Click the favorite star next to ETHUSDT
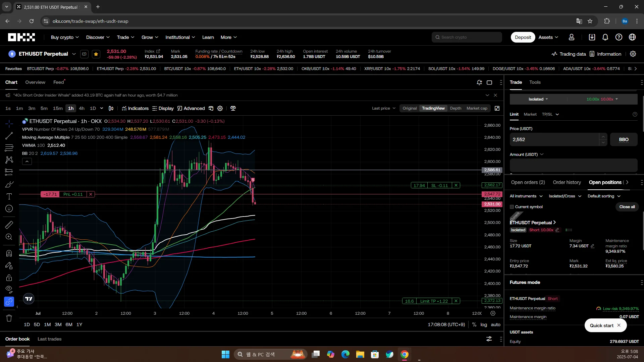Screen dimensions: 644x362 (x=96, y=54)
